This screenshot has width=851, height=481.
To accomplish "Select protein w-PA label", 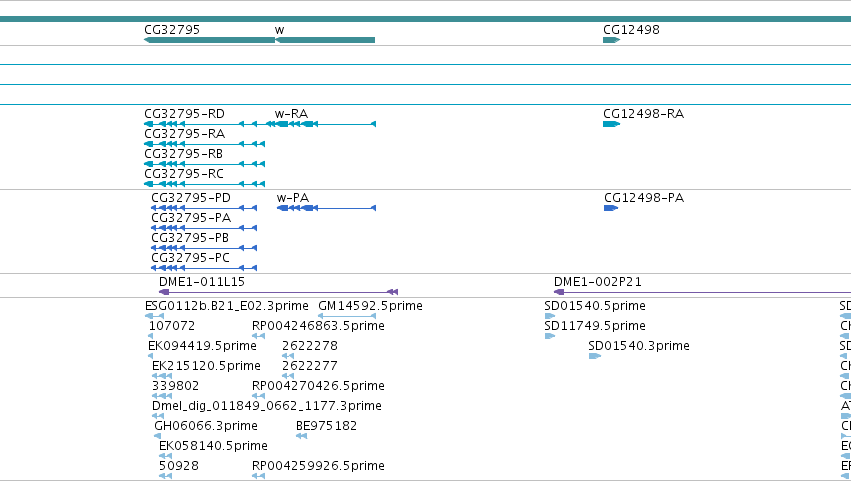I will [x=293, y=198].
